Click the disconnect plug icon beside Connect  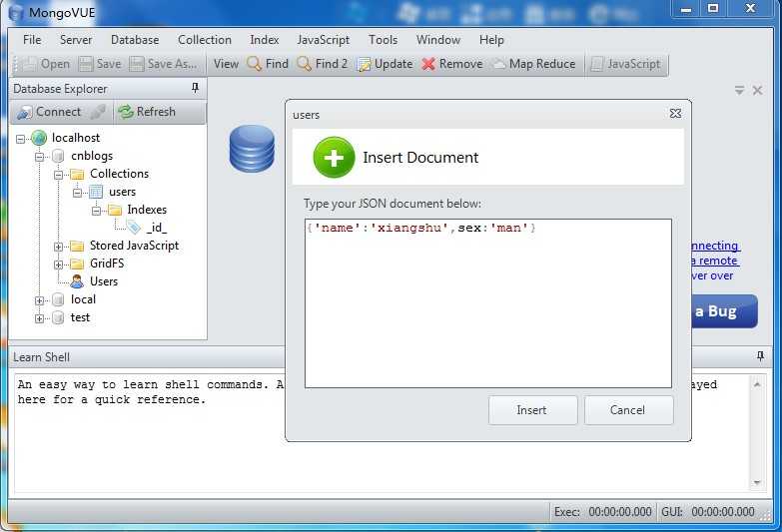pos(98,112)
